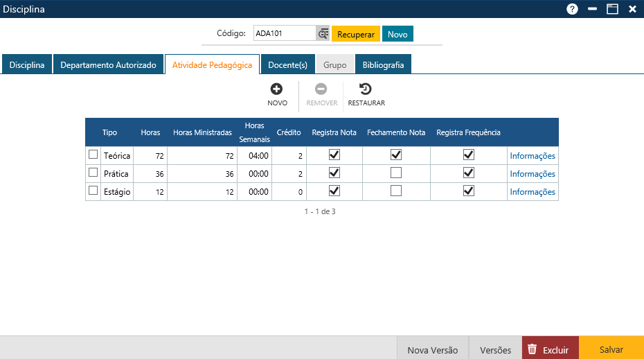Uncheck Registra Frequência for Estágio row
The height and width of the screenshot is (359, 644).
[468, 191]
